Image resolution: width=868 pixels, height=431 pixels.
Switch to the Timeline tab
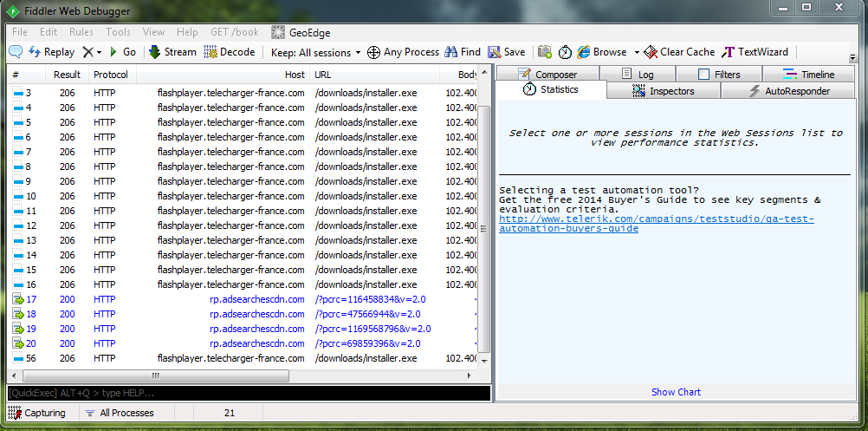[809, 75]
